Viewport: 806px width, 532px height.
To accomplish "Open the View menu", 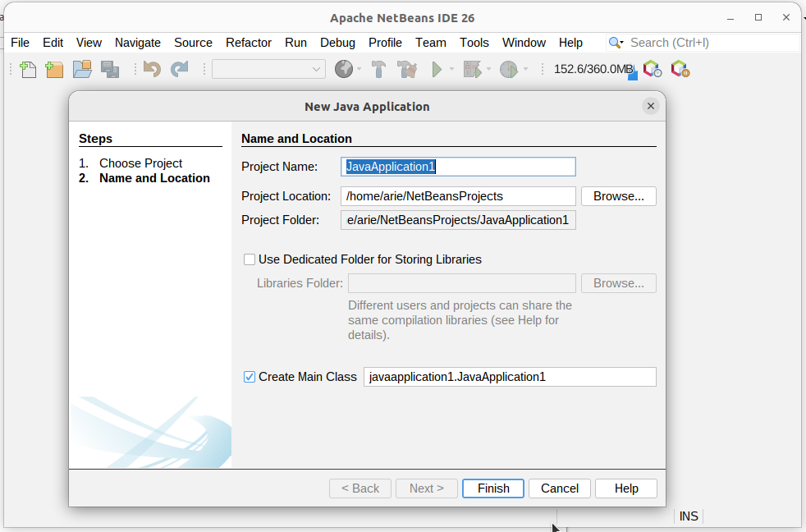I will 89,43.
